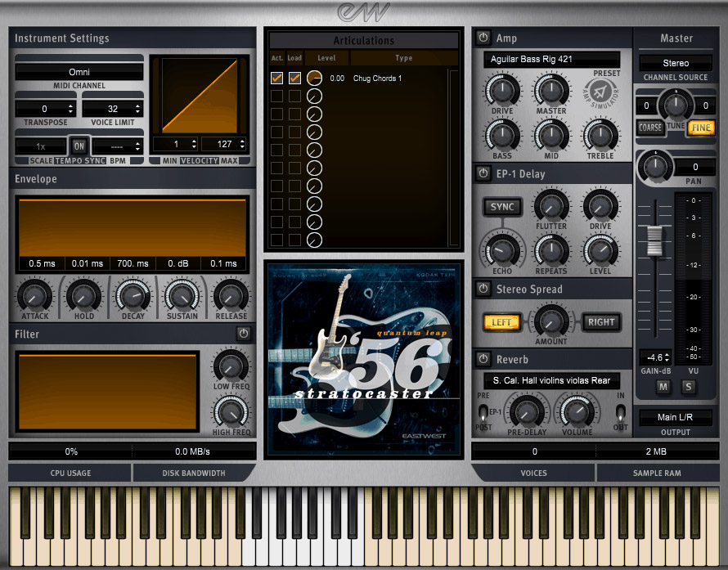This screenshot has height=570, width=728.
Task: Click the Amp DRIVE knob
Action: [501, 90]
